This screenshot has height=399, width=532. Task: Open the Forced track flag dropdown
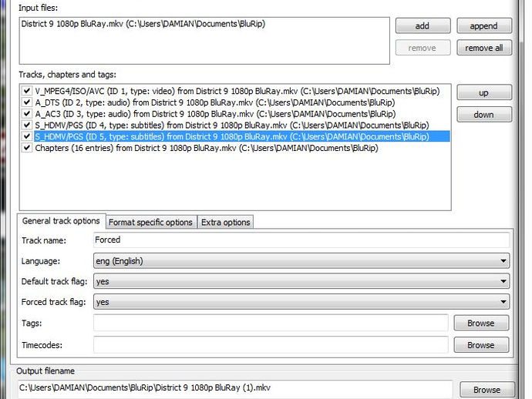[x=301, y=302]
